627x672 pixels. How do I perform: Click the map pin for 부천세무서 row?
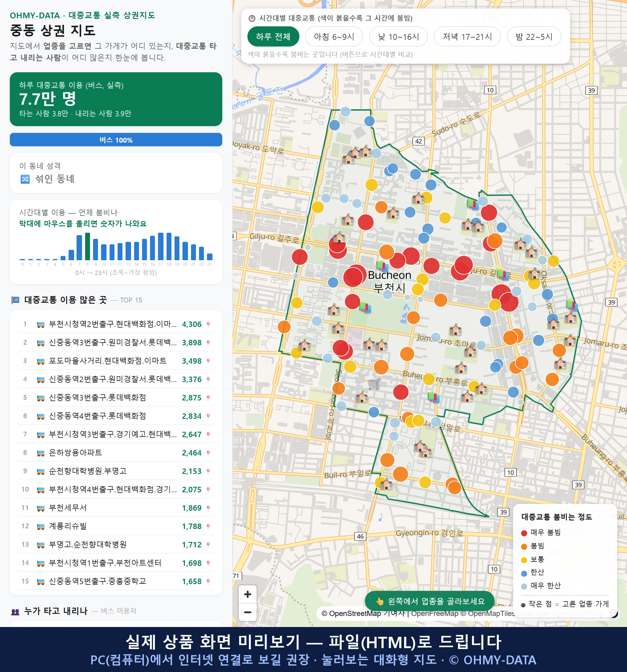[208, 508]
